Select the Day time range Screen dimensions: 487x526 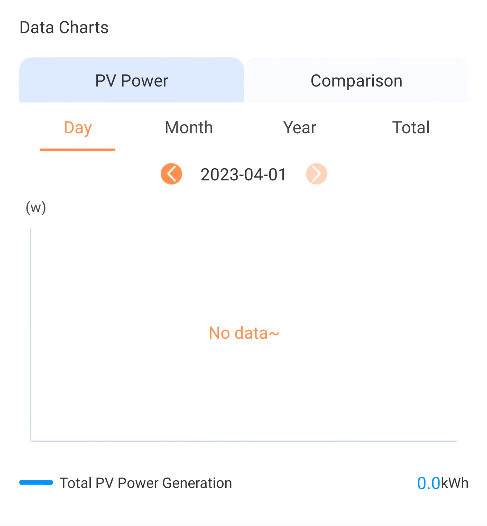point(78,128)
